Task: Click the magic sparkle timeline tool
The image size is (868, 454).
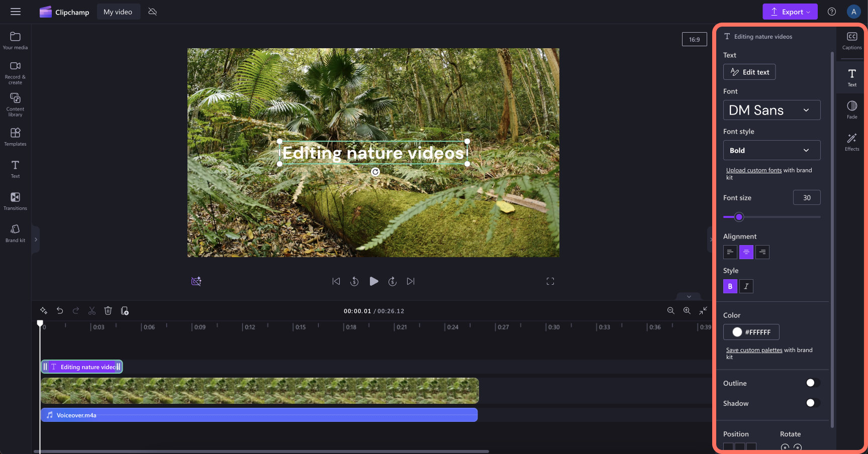Action: (x=44, y=311)
